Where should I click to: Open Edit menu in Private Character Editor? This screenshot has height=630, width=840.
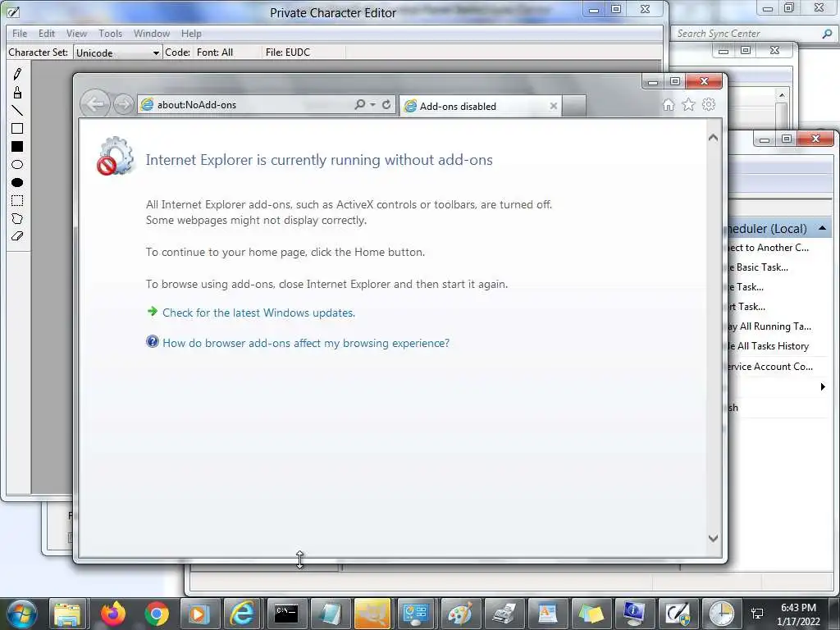(47, 33)
